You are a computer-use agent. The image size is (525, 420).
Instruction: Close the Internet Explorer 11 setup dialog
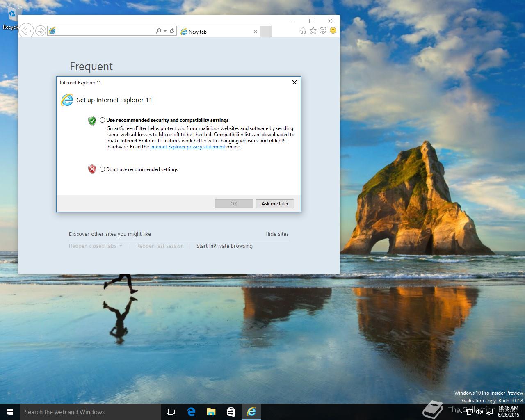294,82
